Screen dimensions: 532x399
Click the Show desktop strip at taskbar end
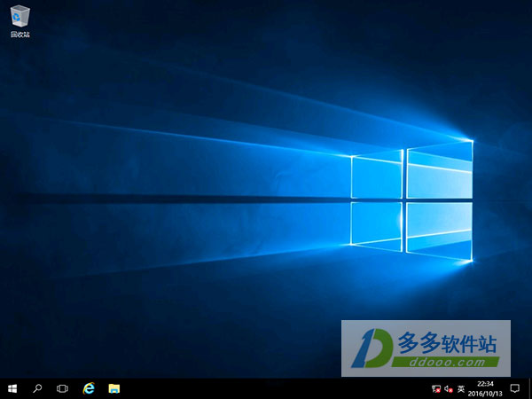(530, 388)
